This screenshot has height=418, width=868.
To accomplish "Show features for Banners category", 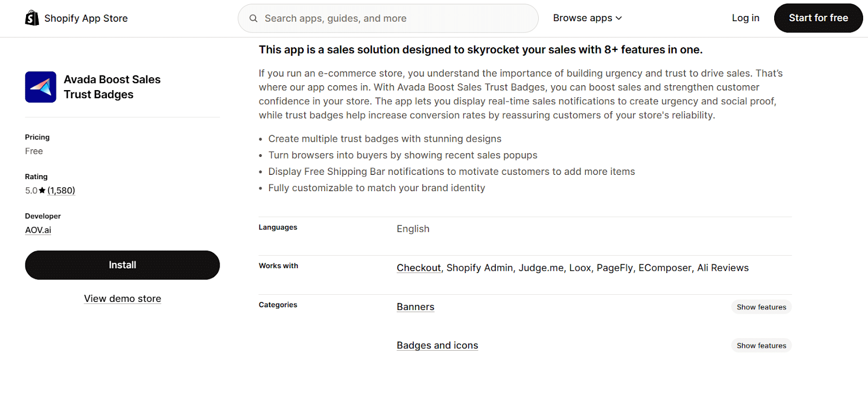I will (x=761, y=307).
